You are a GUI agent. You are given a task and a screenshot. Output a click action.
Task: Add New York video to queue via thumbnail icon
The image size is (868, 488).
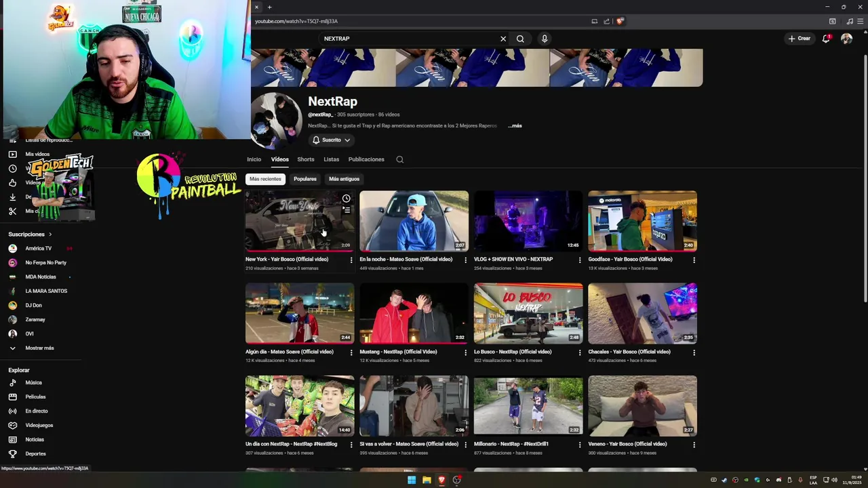point(347,210)
